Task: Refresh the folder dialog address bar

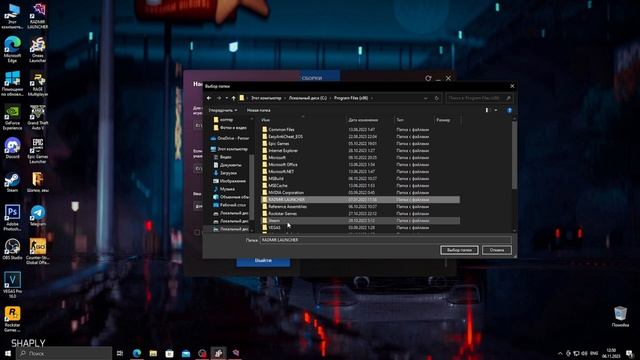Action: (436, 98)
